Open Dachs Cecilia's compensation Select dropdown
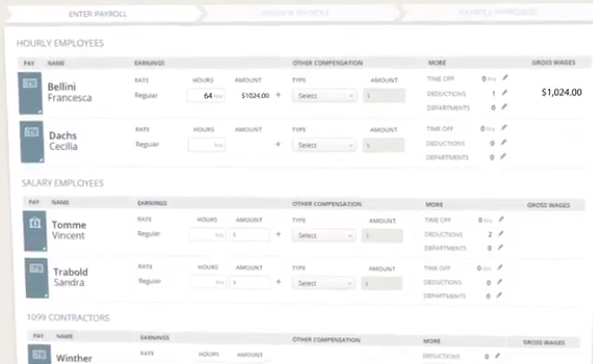This screenshot has height=364, width=593. point(324,145)
